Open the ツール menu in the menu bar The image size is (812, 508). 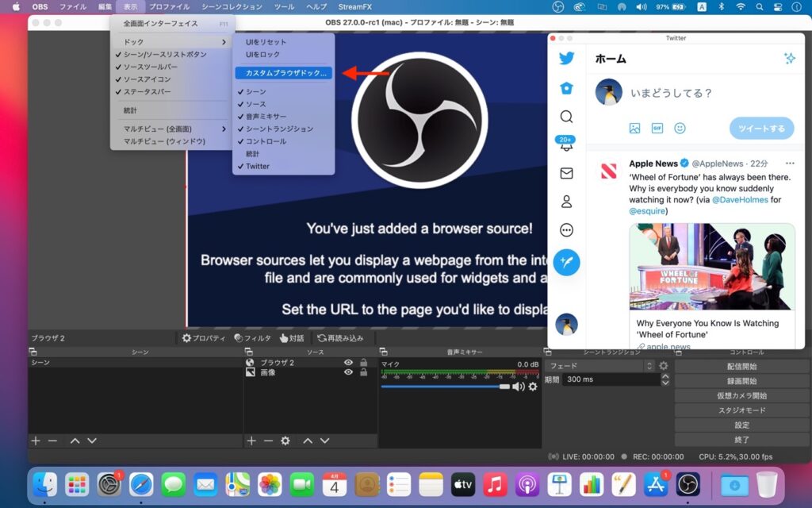(284, 6)
